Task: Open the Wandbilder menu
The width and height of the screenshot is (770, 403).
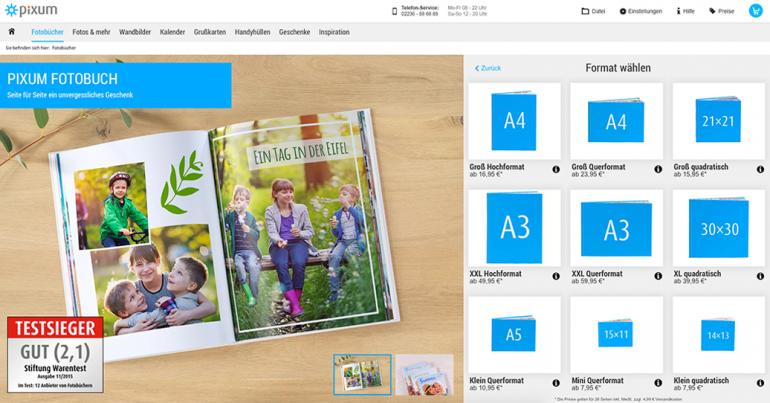Action: click(x=135, y=32)
